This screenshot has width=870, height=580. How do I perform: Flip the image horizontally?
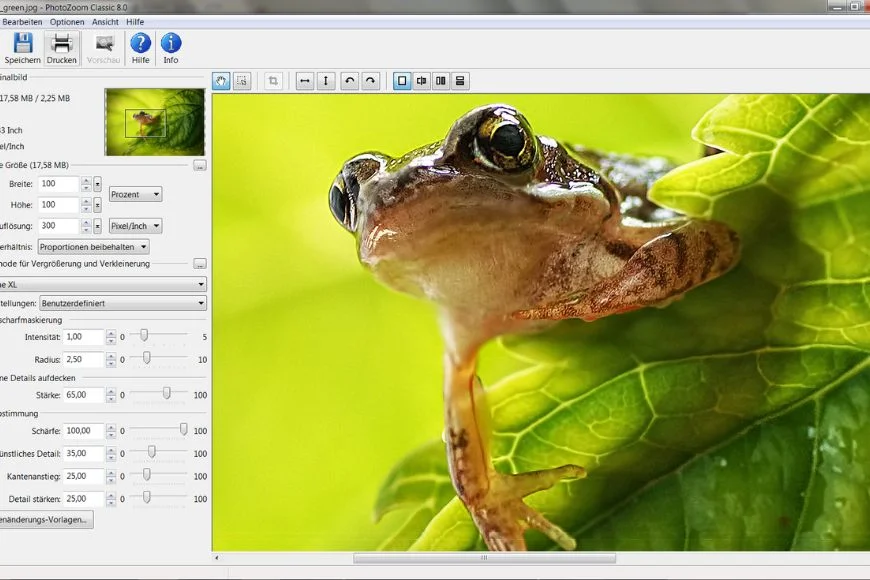click(x=305, y=81)
